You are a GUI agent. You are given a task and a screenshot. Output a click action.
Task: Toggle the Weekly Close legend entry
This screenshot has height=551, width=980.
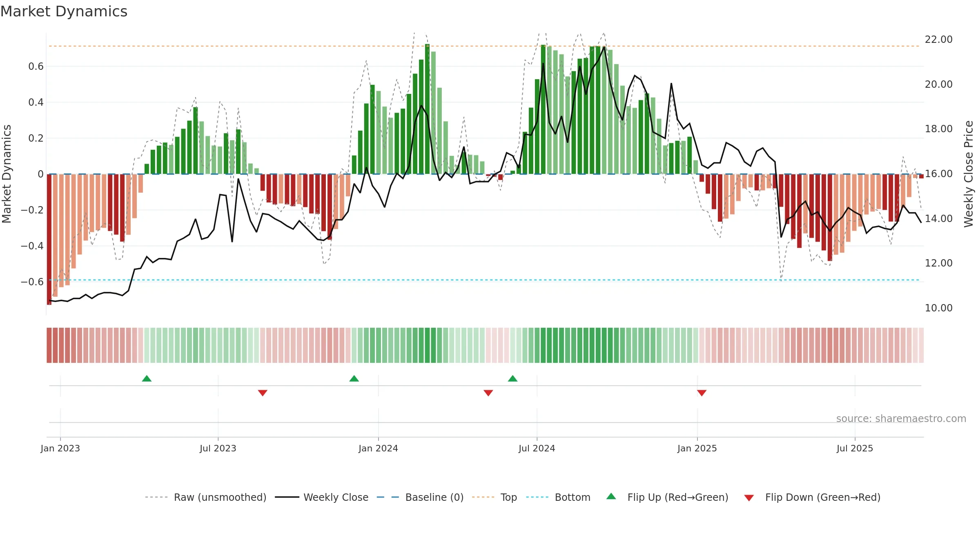pyautogui.click(x=322, y=497)
